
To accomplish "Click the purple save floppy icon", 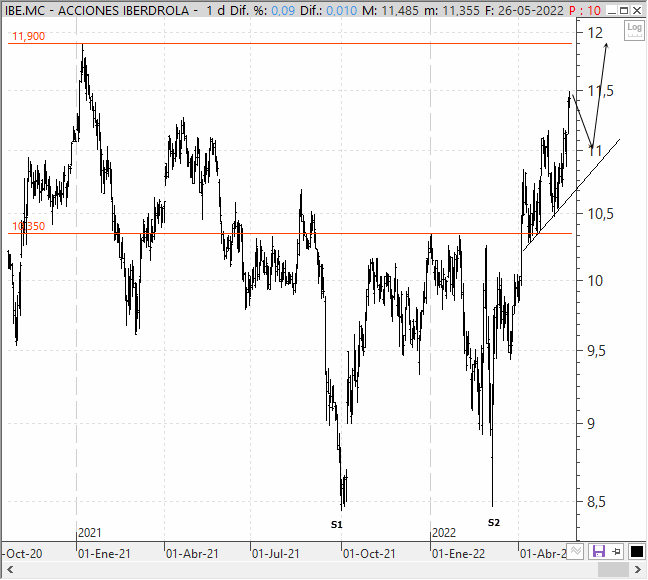I will coord(599,551).
